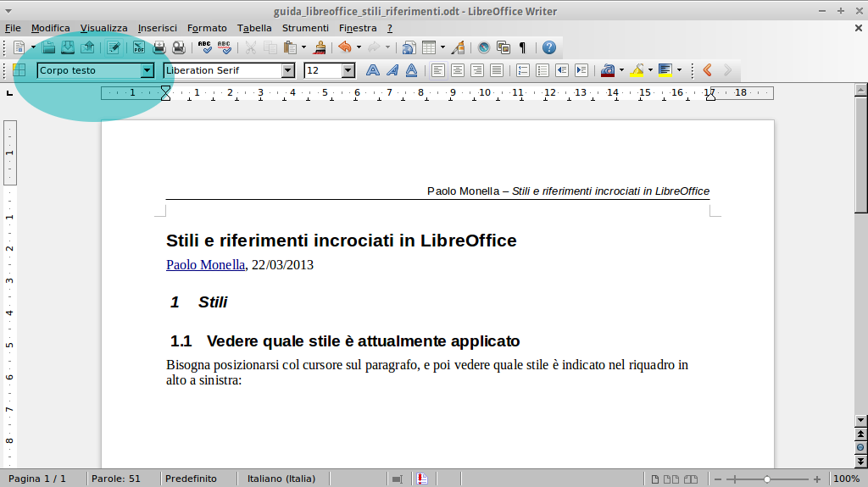Click Pagina 1 / 1 in status bar
Screen dimensions: 868x487
[37, 479]
